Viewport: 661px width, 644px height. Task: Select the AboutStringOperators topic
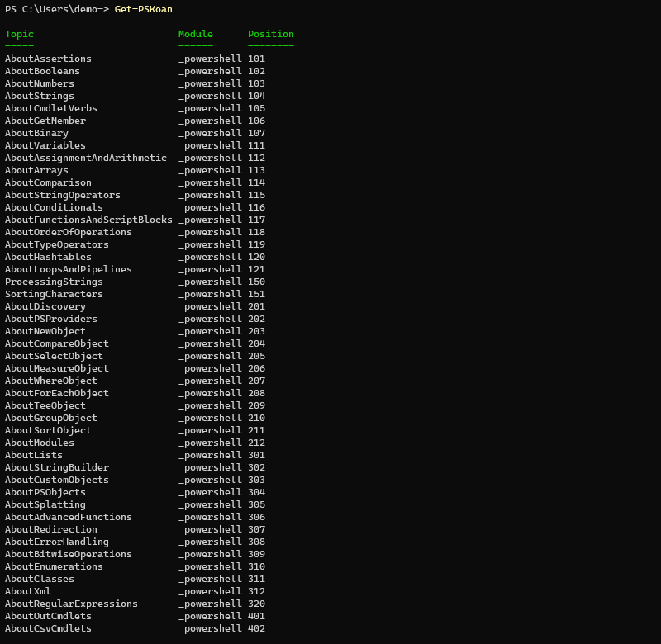coord(63,195)
